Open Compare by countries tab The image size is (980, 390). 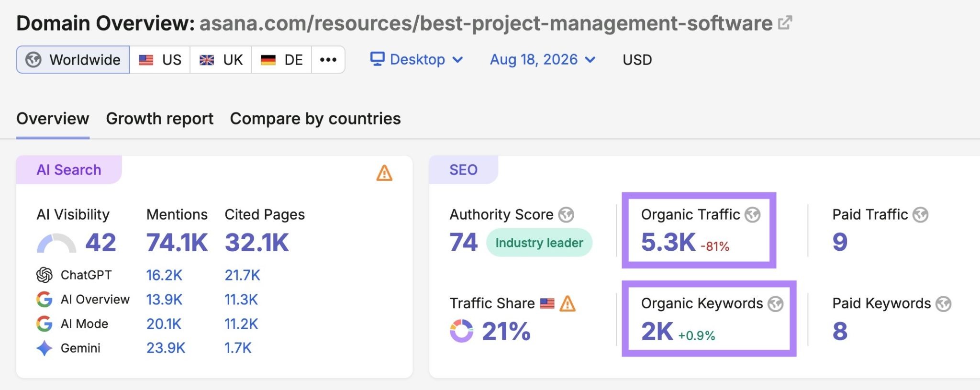pyautogui.click(x=315, y=118)
